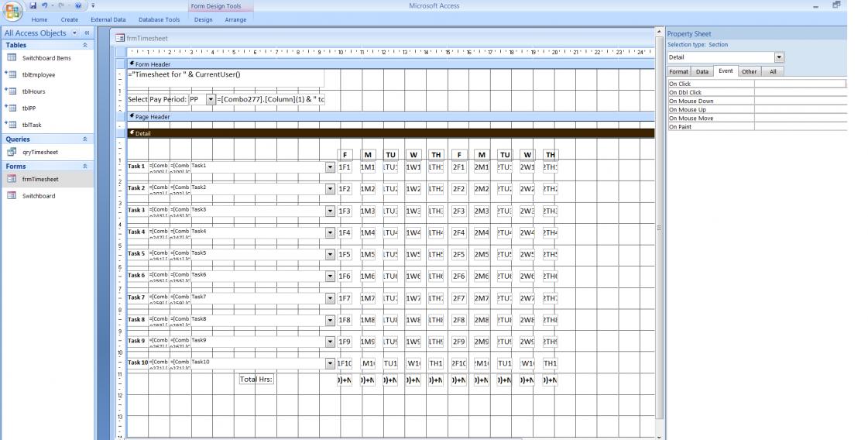Image resolution: width=868 pixels, height=440 pixels.
Task: Switch to the Format property tab
Action: [x=678, y=71]
